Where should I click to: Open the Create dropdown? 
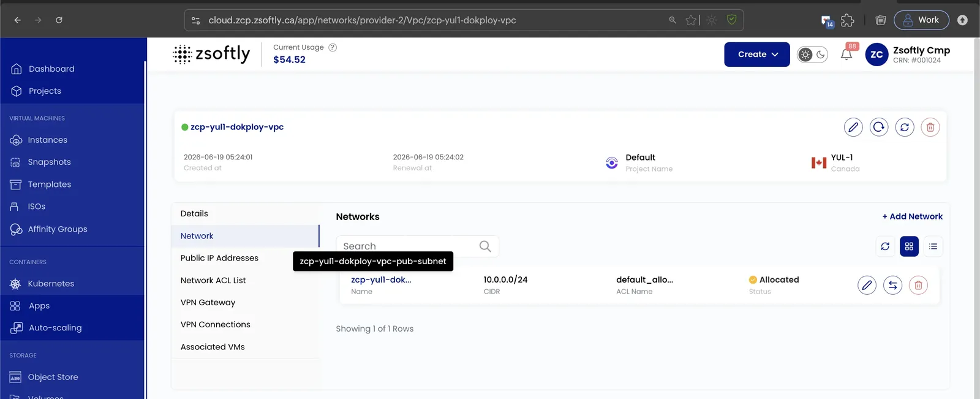pyautogui.click(x=757, y=55)
